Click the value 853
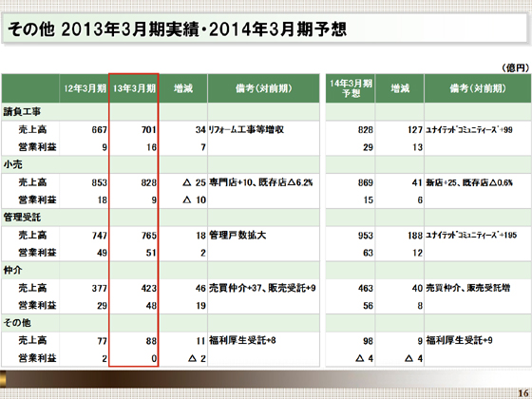 tap(100, 182)
